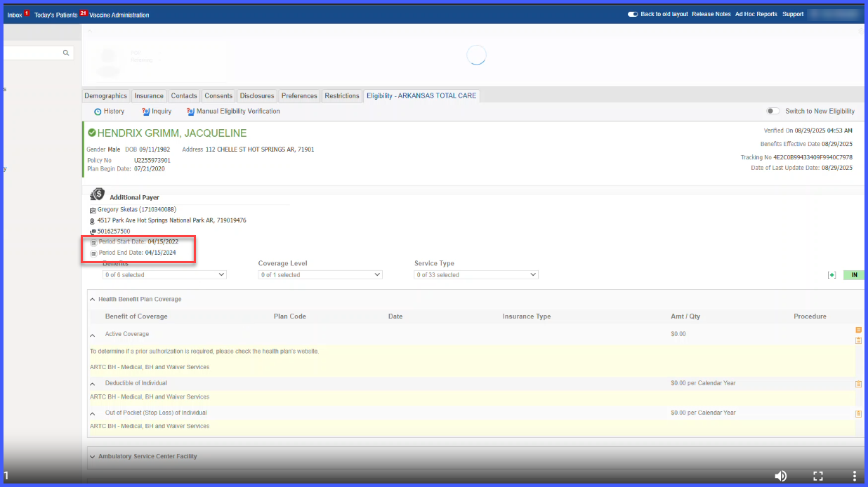Click the search magnifier icon in sidebar
868x487 pixels.
click(x=66, y=53)
